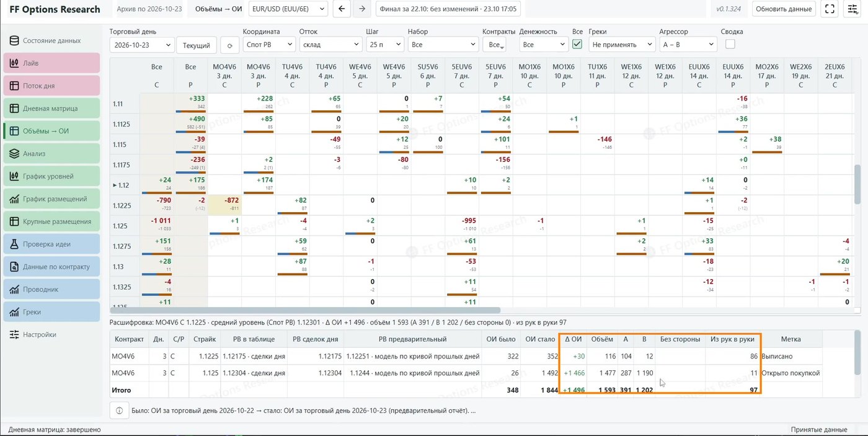868x436 pixels.
Task: Click the chart icon beside График размещений
Action: coord(14,199)
